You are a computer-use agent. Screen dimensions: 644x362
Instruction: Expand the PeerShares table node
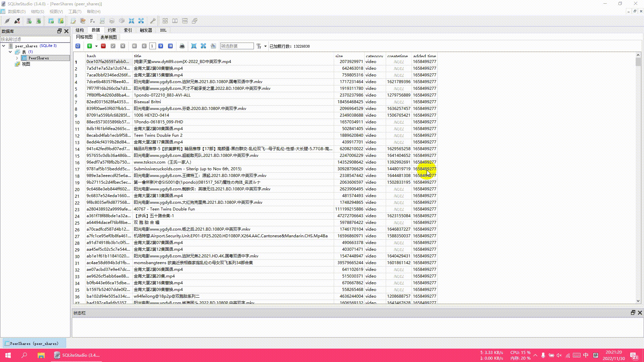pos(17,58)
